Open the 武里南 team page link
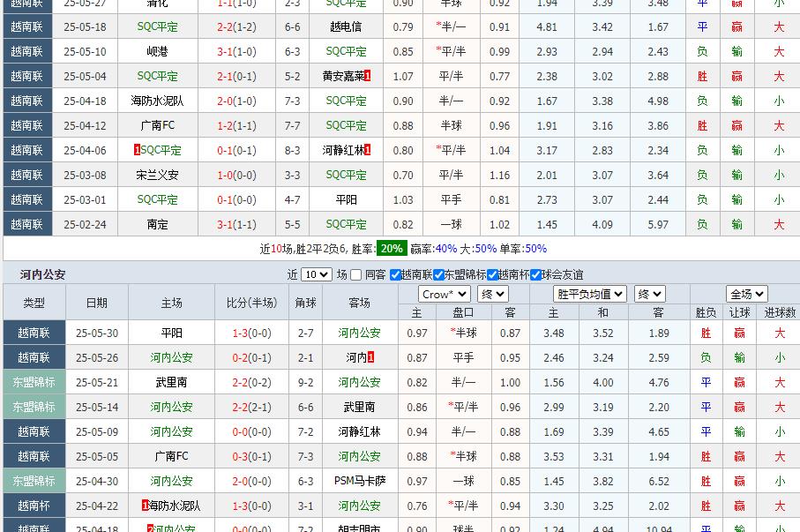 (171, 381)
